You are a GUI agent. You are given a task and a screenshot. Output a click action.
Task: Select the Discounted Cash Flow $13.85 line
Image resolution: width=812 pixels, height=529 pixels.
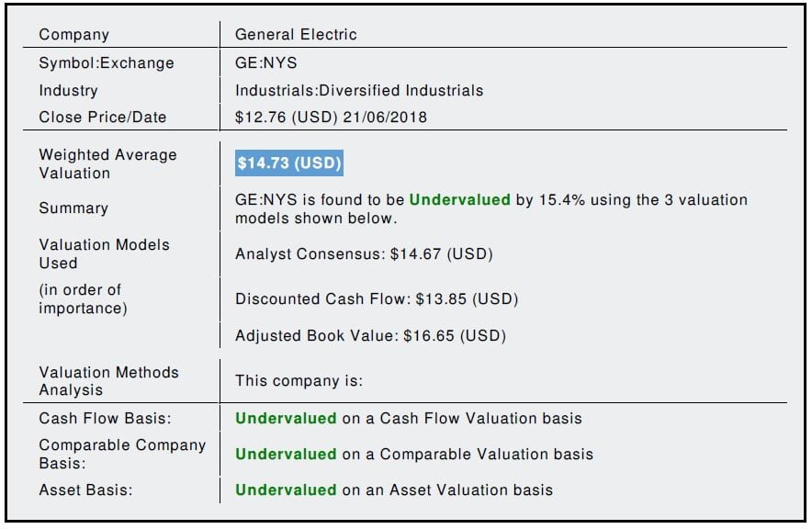376,299
